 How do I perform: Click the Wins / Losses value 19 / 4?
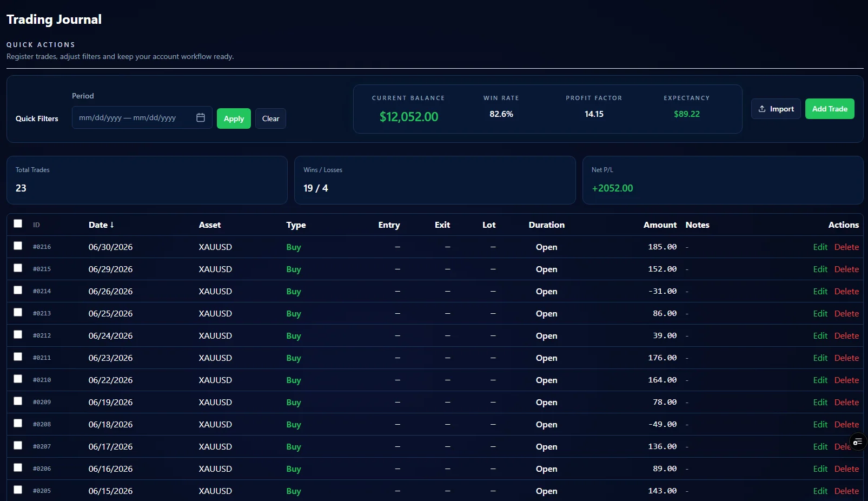(x=316, y=188)
